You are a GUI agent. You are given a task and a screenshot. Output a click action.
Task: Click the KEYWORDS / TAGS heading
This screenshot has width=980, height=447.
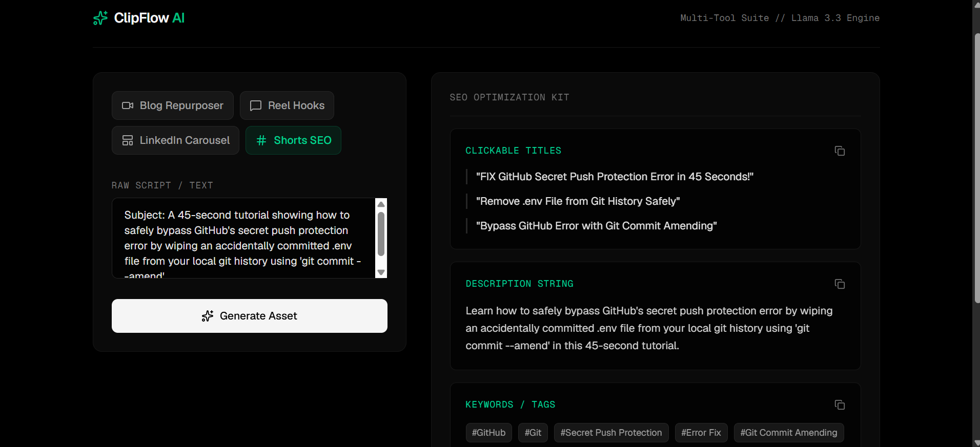511,405
